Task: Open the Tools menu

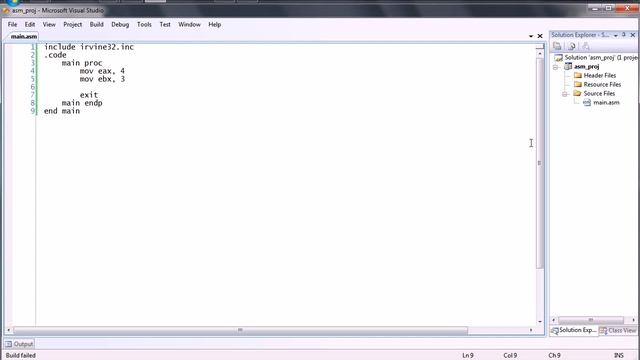Action: 144,24
